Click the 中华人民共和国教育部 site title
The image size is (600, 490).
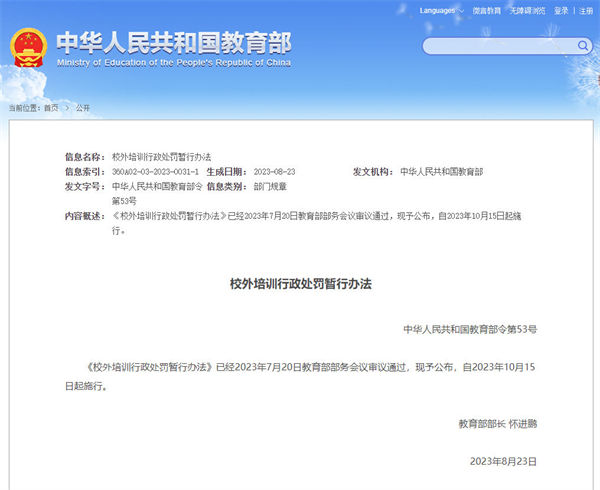point(174,43)
